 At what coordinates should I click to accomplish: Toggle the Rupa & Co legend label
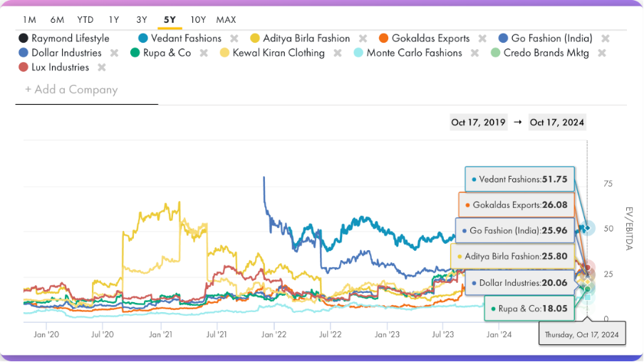click(167, 53)
